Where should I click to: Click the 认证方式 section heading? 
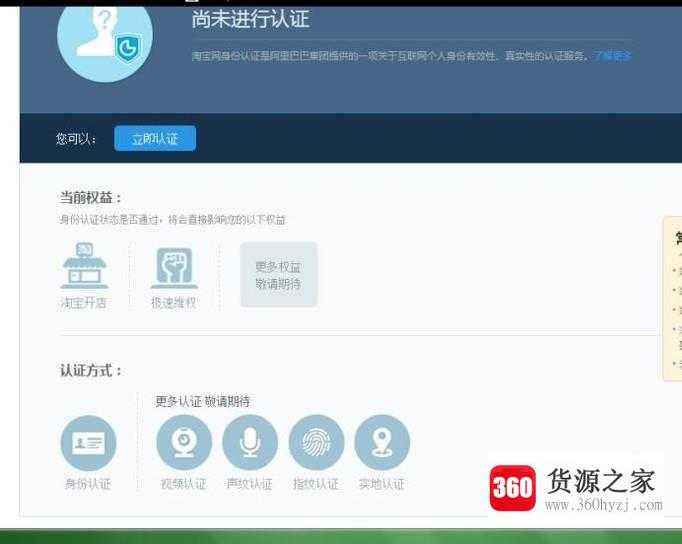coord(90,371)
